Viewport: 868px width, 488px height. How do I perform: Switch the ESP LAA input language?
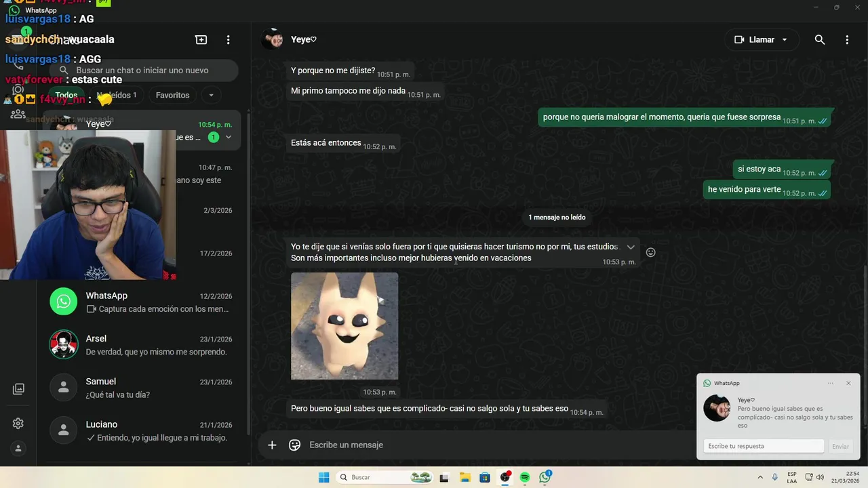792,477
